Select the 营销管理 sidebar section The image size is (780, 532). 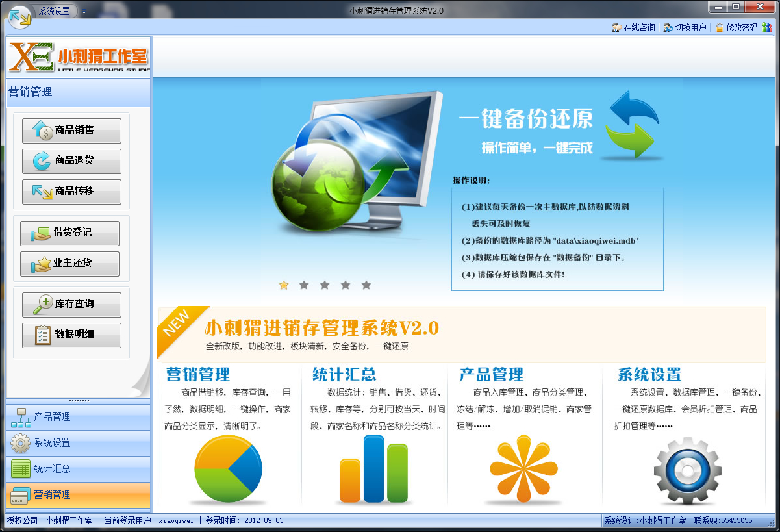coord(78,495)
